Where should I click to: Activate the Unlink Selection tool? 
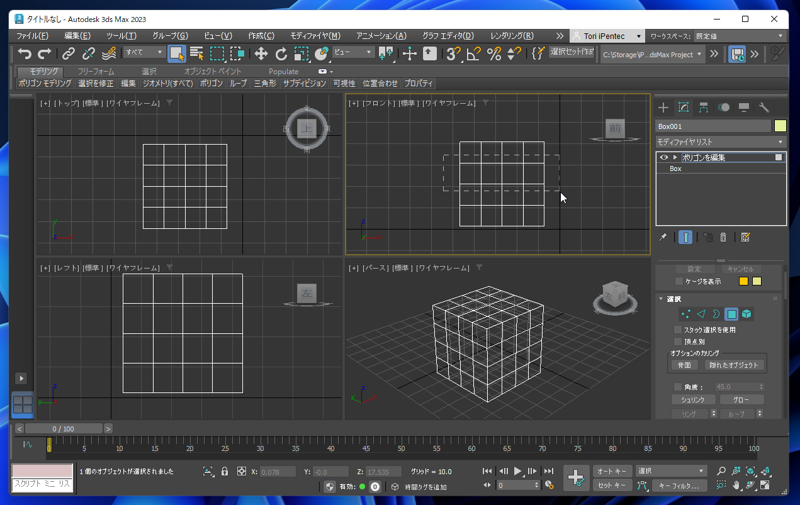pos(88,54)
